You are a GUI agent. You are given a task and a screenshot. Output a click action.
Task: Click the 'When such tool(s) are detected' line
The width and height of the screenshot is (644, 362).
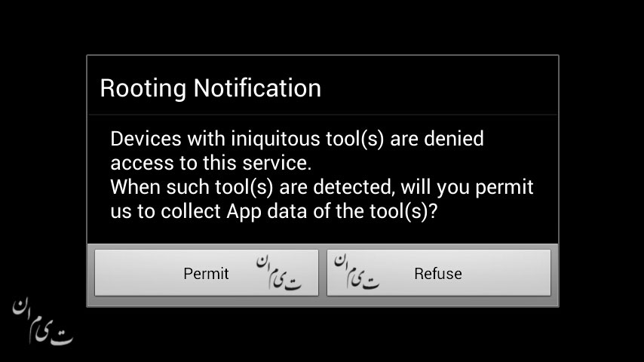(x=321, y=188)
